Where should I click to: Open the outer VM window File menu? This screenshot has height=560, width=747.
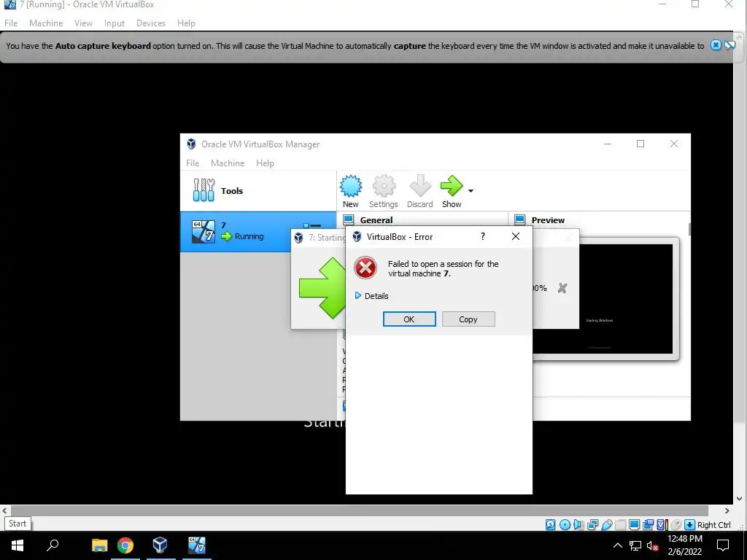tap(11, 23)
